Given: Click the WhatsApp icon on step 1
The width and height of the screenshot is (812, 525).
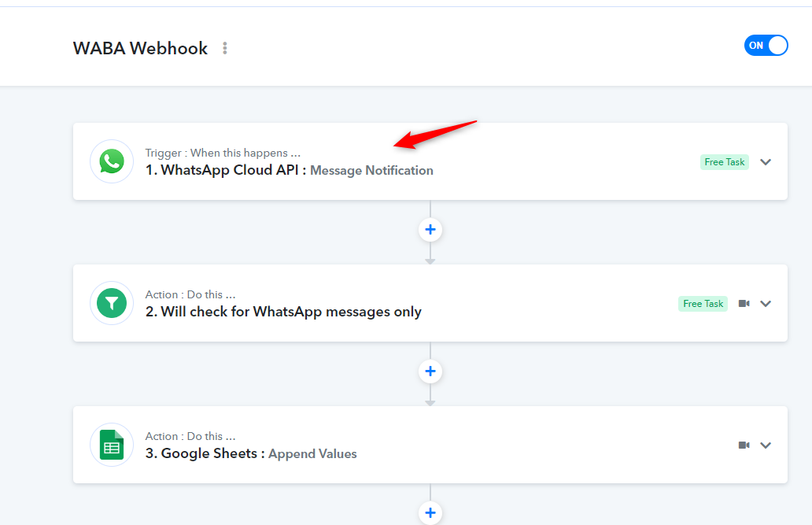Looking at the screenshot, I should click(112, 161).
